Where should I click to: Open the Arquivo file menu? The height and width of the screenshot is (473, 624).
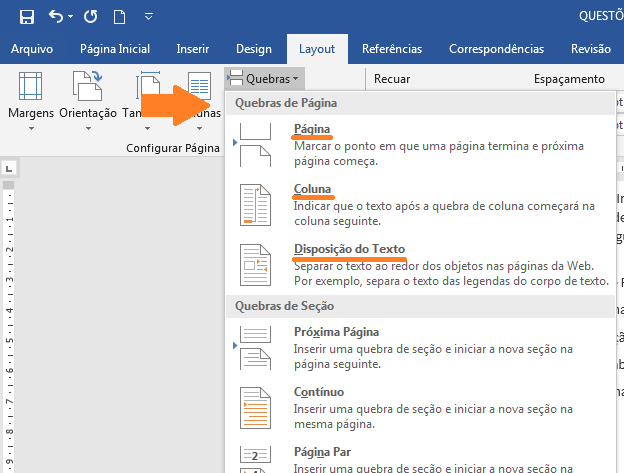pyautogui.click(x=32, y=49)
